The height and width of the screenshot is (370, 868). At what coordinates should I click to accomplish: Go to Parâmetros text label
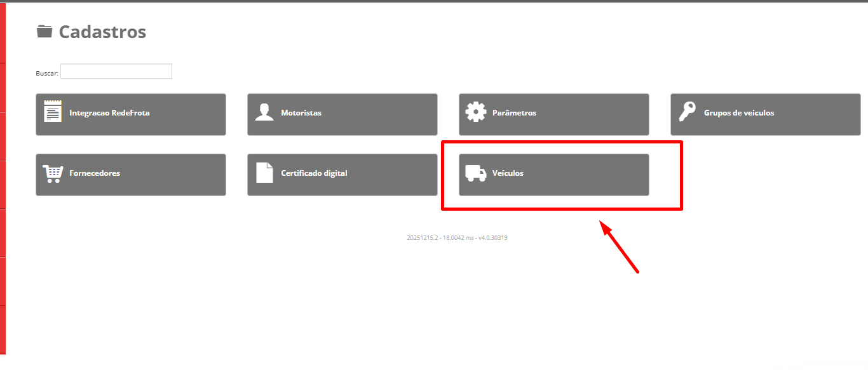pos(514,113)
